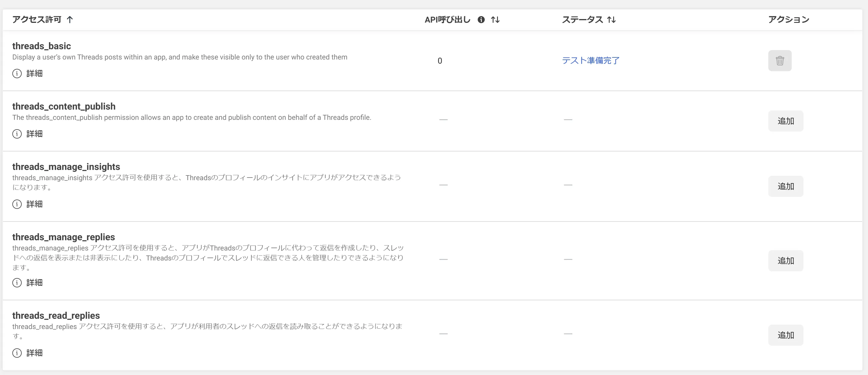Delete the threads_basic permission via trash icon
This screenshot has height=375, width=868.
pyautogui.click(x=780, y=61)
